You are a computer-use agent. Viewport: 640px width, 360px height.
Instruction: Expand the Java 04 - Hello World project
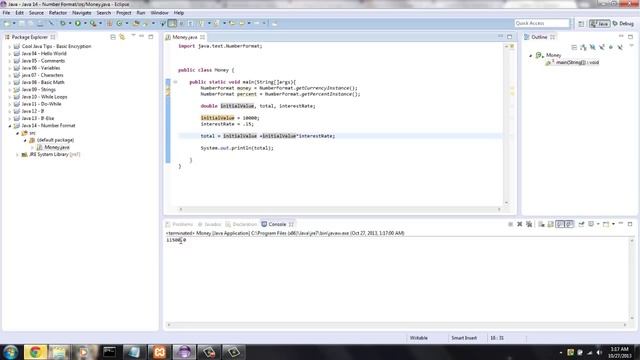coord(9,53)
